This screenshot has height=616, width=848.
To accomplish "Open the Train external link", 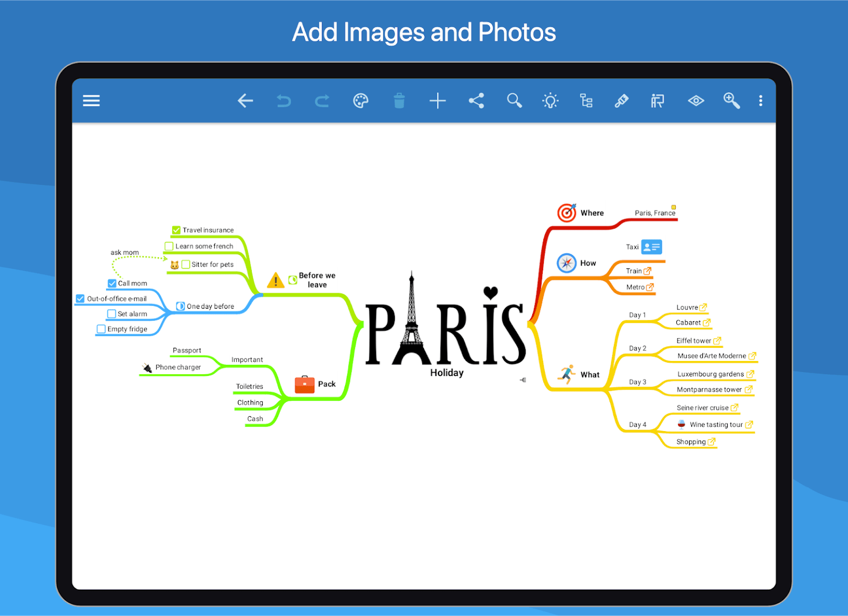I will 648,271.
